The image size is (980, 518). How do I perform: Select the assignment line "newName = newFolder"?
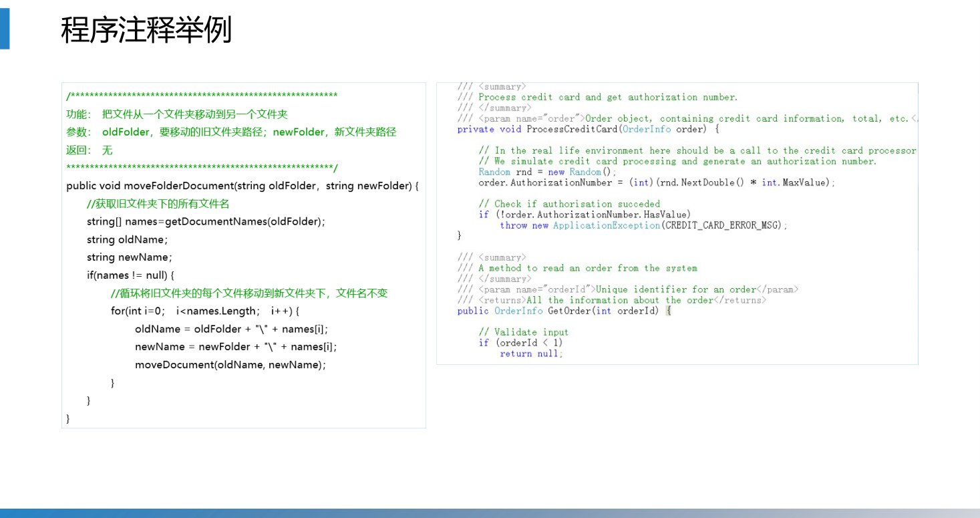(236, 347)
